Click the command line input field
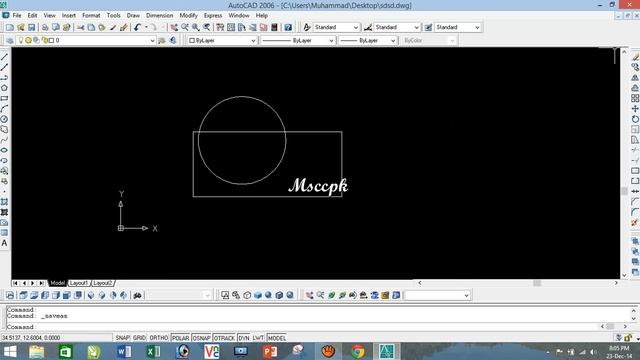 click(302, 327)
